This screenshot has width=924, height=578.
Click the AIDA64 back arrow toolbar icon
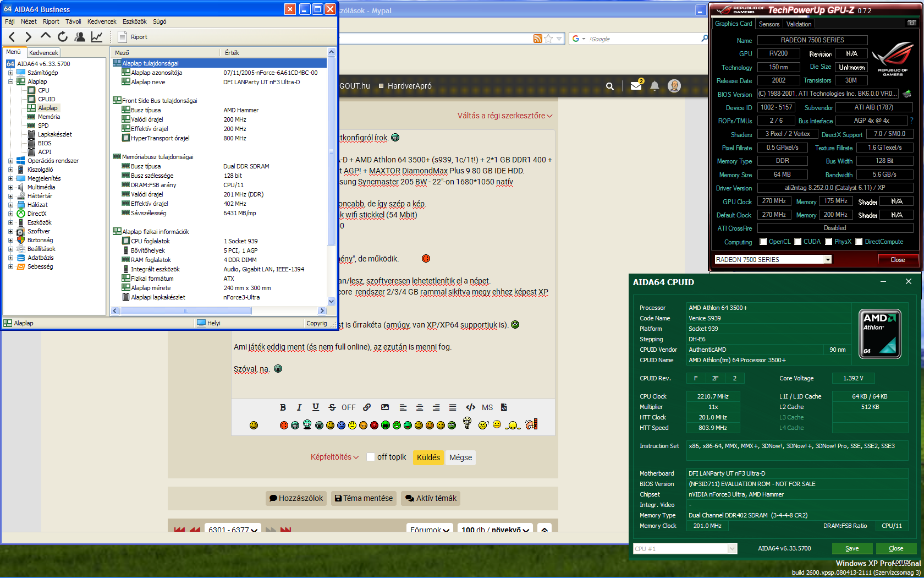point(12,37)
